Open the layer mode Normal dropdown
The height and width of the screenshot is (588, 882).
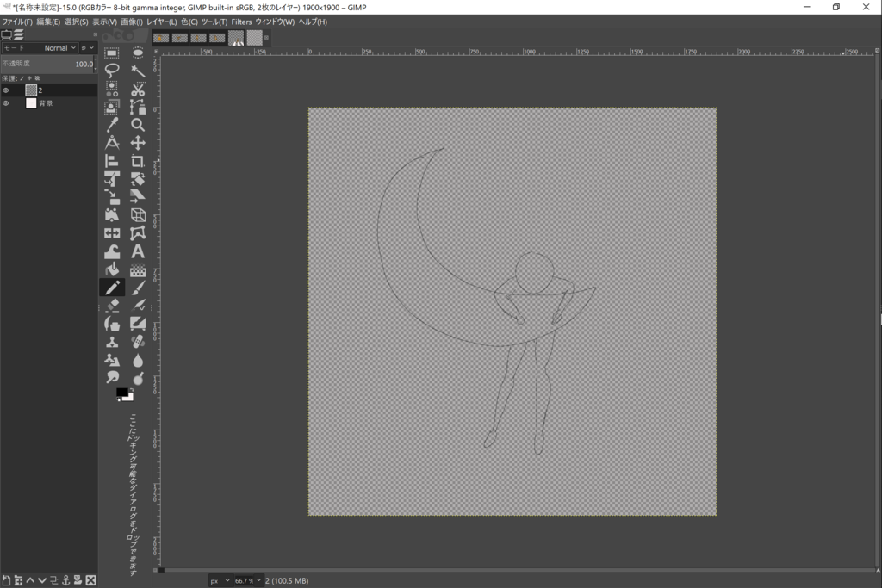[59, 48]
